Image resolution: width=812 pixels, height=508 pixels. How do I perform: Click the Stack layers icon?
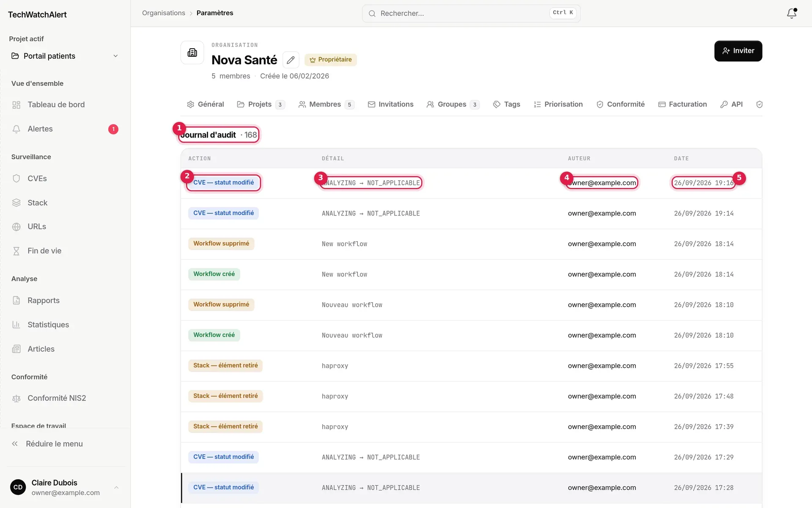(x=16, y=203)
